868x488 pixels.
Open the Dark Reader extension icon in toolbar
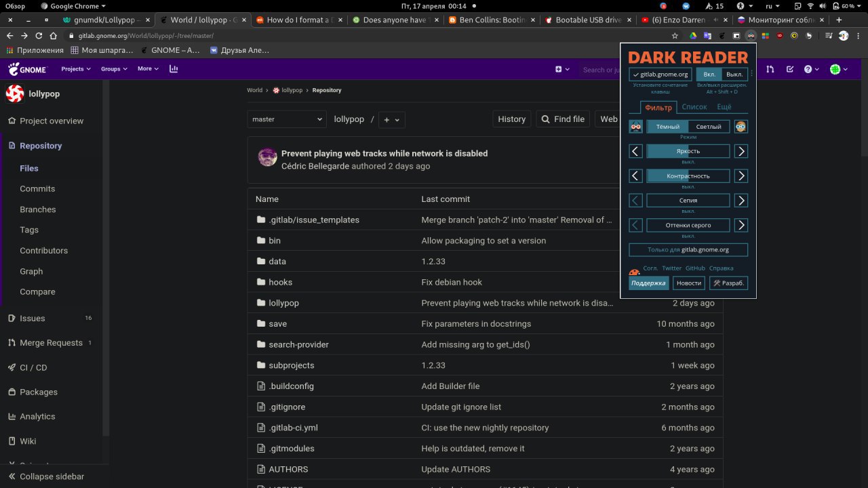tap(751, 35)
